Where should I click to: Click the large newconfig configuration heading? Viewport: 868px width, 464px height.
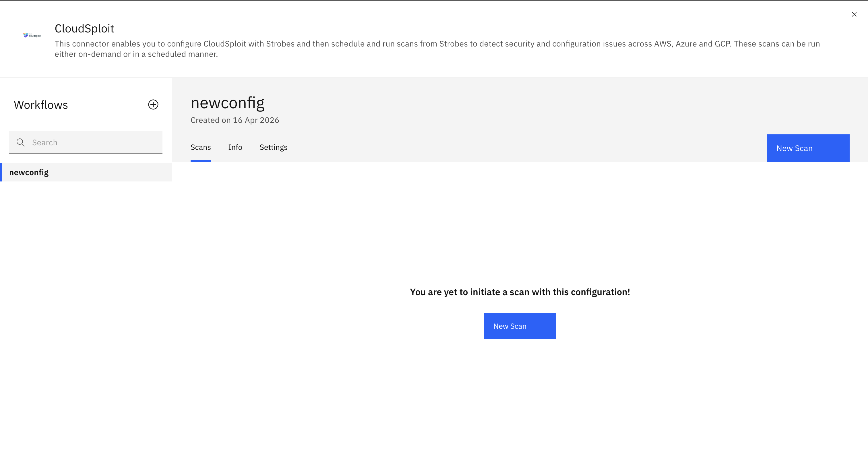pyautogui.click(x=227, y=103)
